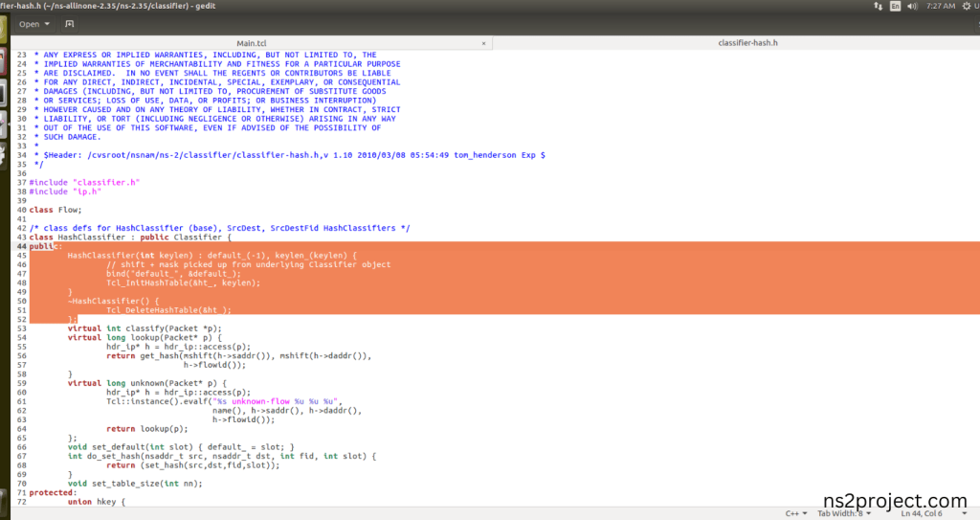Open the C++ language selector in status bar
The width and height of the screenshot is (980, 520).
point(795,513)
